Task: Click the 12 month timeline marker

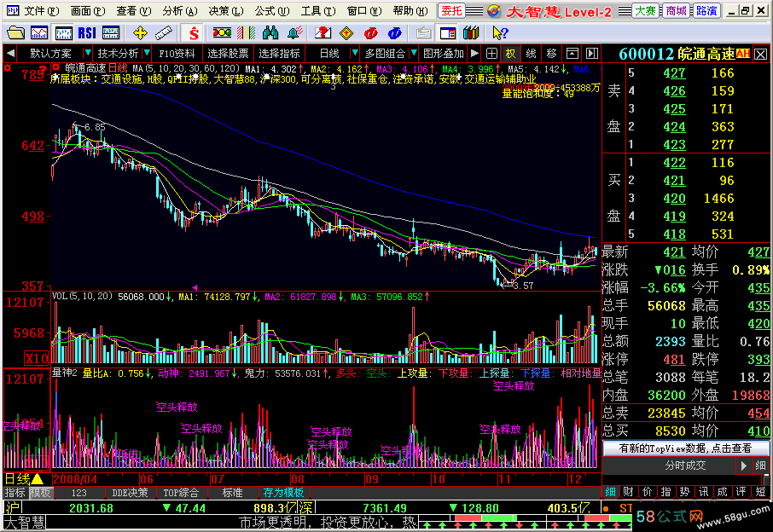Action: pos(575,479)
